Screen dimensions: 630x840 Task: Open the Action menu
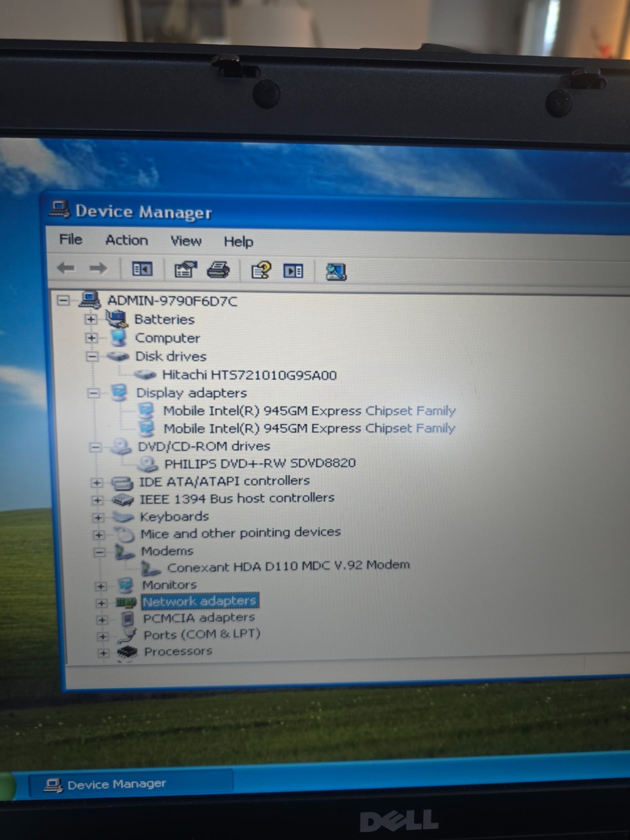(x=127, y=240)
